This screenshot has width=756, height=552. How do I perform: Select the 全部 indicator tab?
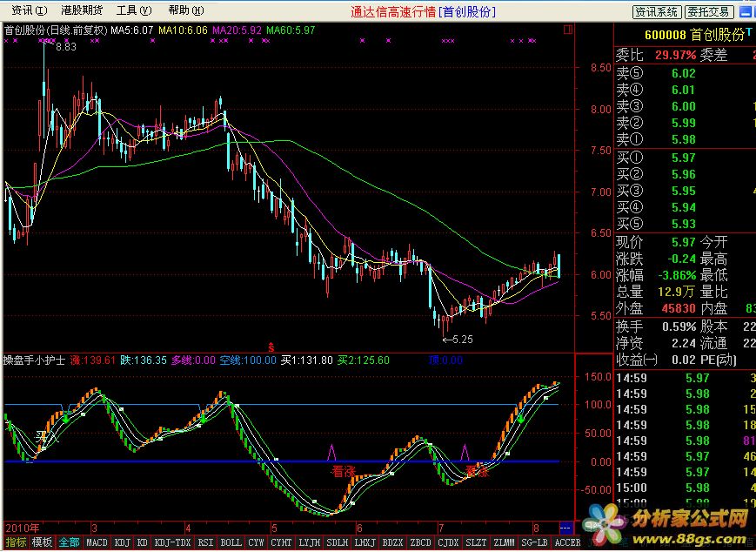[x=69, y=542]
